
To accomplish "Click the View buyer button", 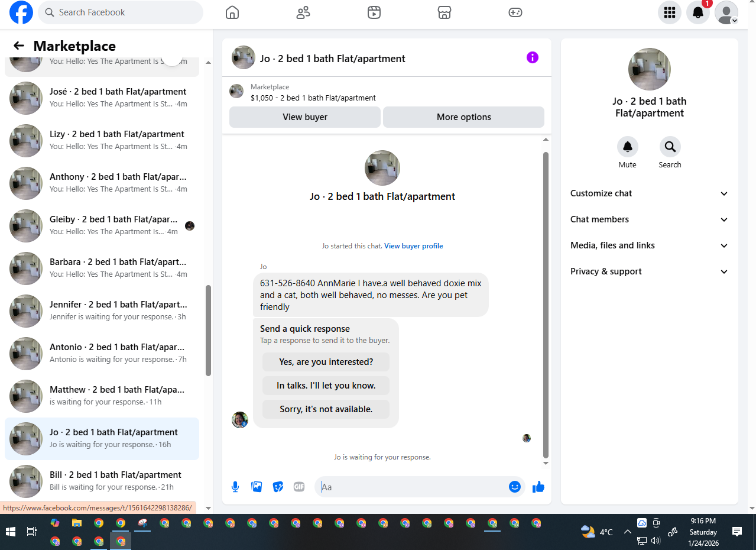I will tap(305, 117).
